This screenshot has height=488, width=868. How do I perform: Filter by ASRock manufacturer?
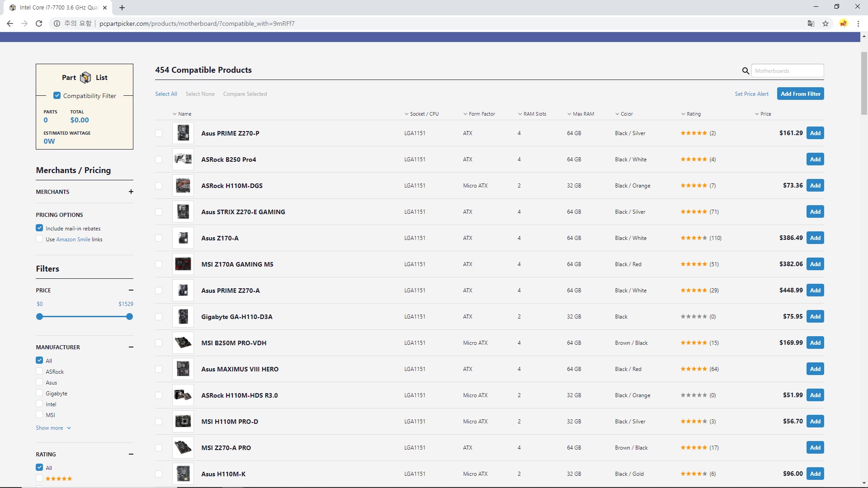pos(39,371)
